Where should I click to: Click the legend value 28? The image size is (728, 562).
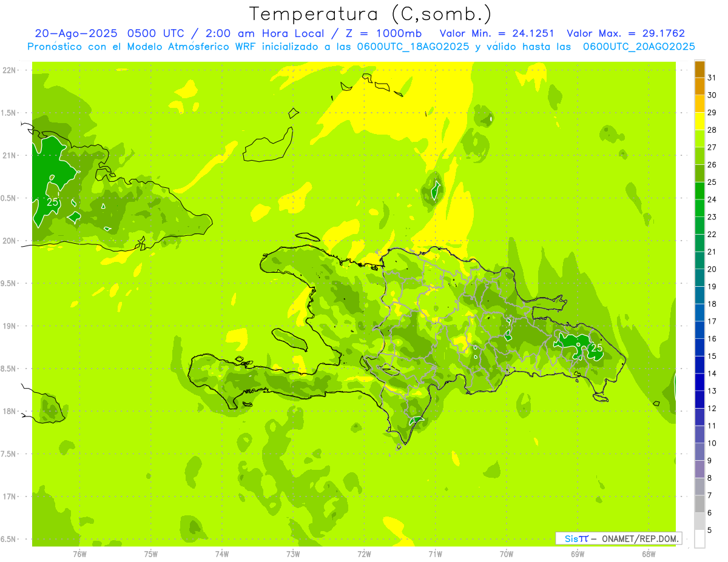pos(712,130)
